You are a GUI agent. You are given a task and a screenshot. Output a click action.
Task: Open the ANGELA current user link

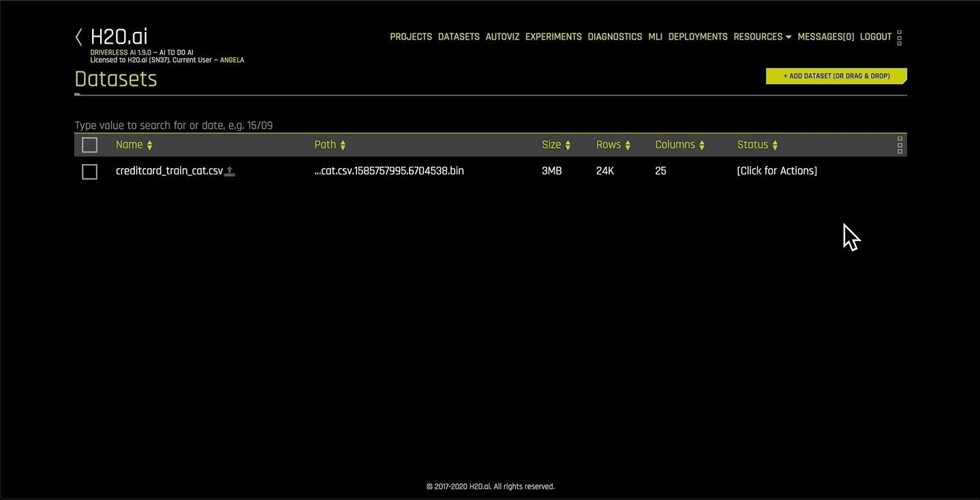coord(232,60)
